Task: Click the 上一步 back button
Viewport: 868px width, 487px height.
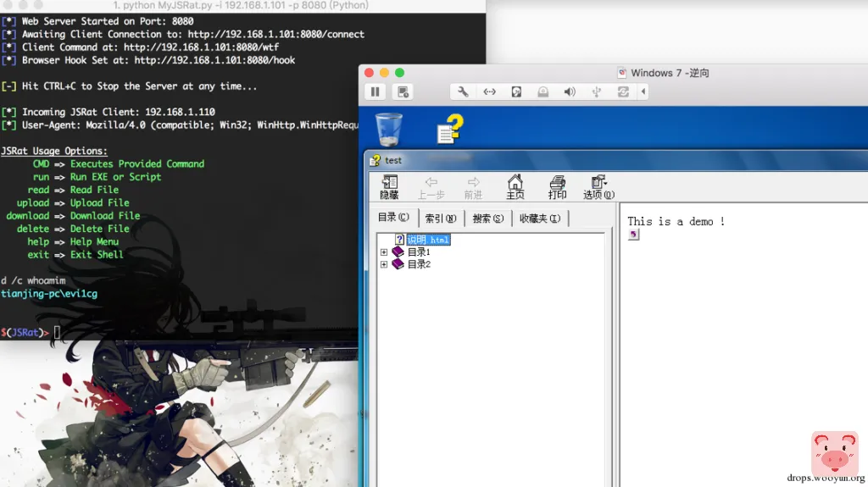Action: [431, 187]
